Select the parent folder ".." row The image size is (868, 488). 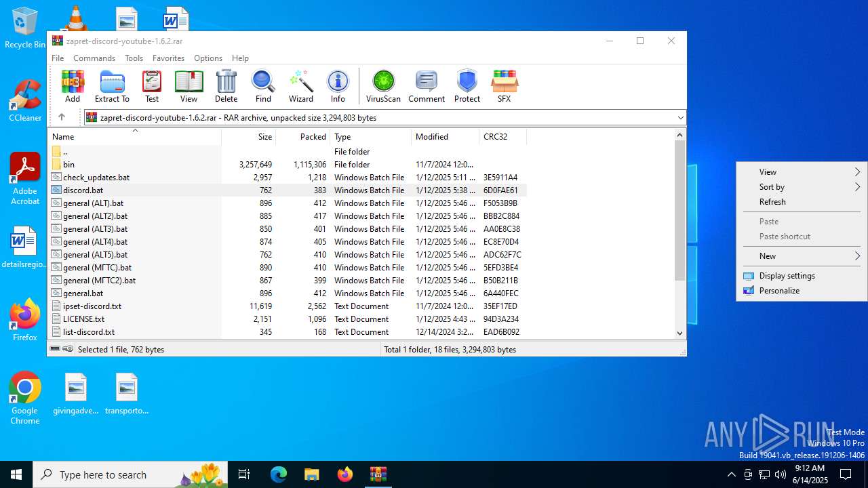(x=288, y=152)
